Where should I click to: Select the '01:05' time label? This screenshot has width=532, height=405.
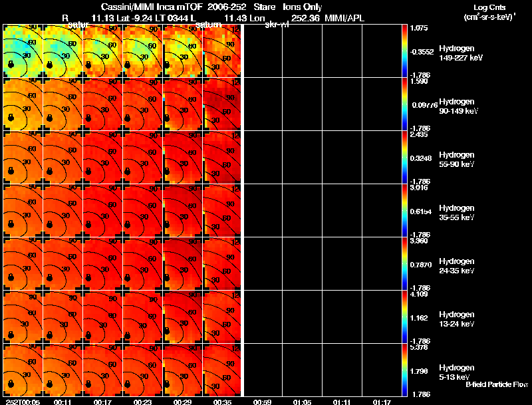pyautogui.click(x=303, y=402)
